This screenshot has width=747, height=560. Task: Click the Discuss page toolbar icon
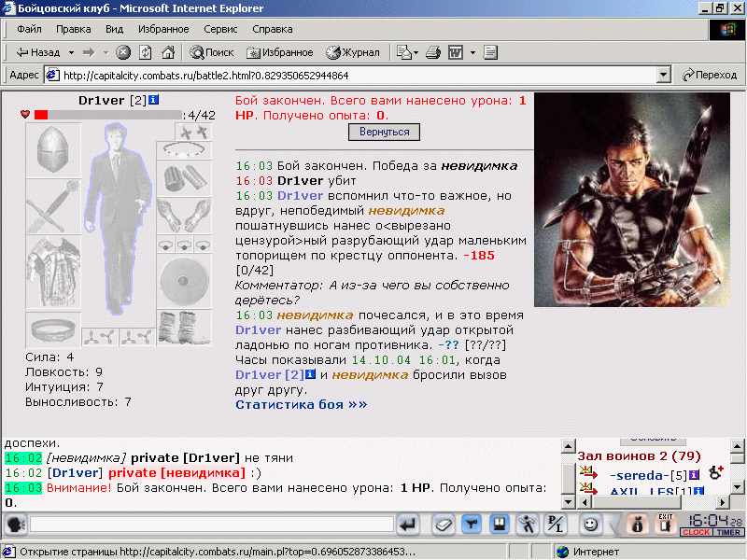coord(490,52)
